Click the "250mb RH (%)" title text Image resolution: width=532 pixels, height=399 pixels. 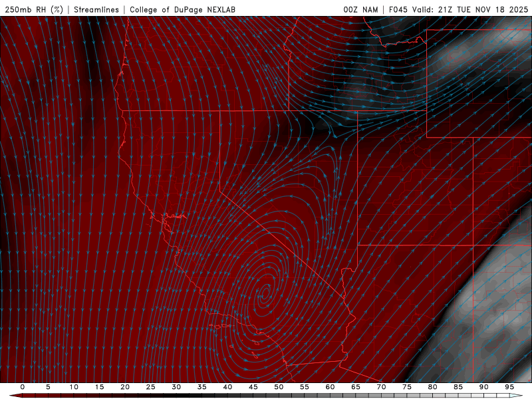pos(34,9)
